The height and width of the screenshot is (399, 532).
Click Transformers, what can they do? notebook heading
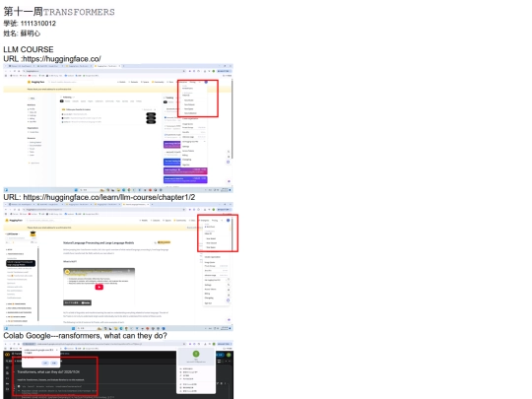point(48,371)
